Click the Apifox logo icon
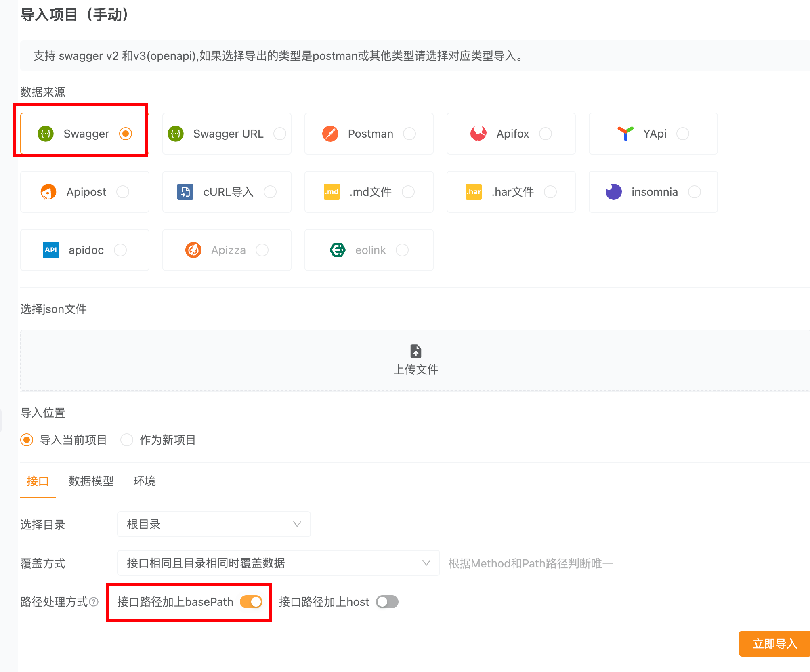This screenshot has height=672, width=810. (478, 134)
